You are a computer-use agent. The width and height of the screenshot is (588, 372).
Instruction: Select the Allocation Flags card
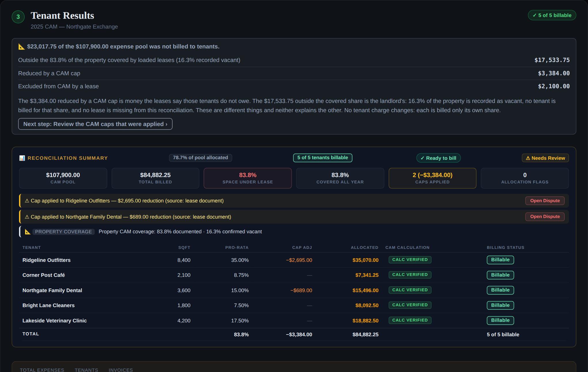(x=525, y=178)
